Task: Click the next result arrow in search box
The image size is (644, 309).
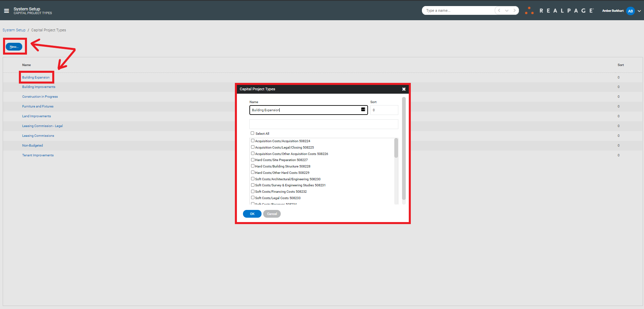Action: (515, 10)
